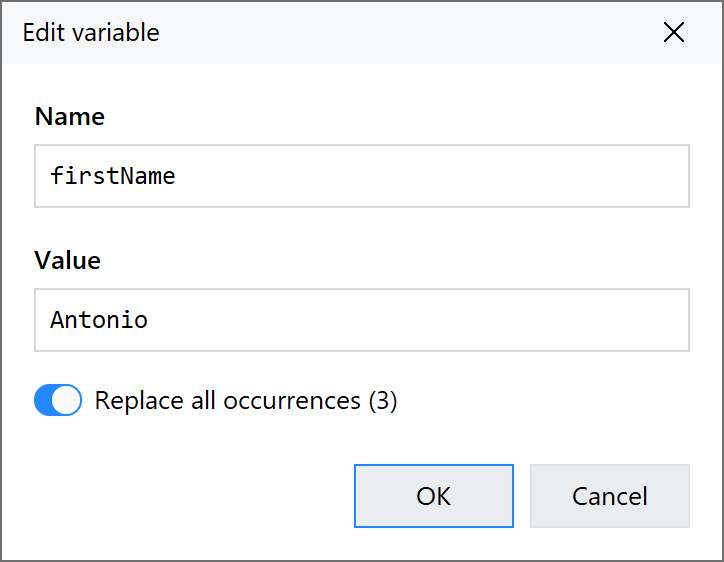Place cursor on the firstName text
Image resolution: width=724 pixels, height=562 pixels.
[113, 176]
